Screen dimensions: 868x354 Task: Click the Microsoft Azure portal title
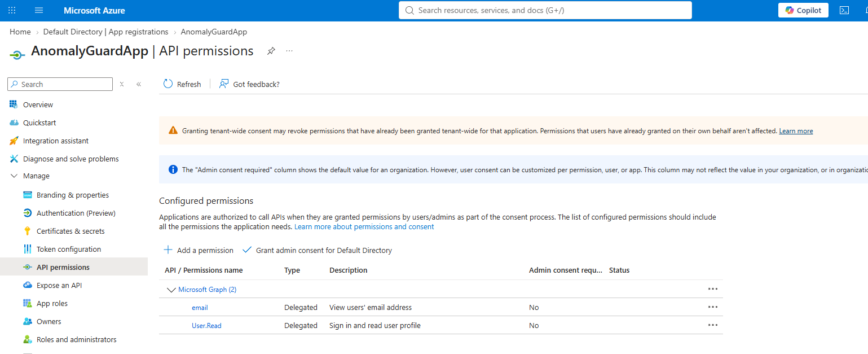[x=94, y=10]
